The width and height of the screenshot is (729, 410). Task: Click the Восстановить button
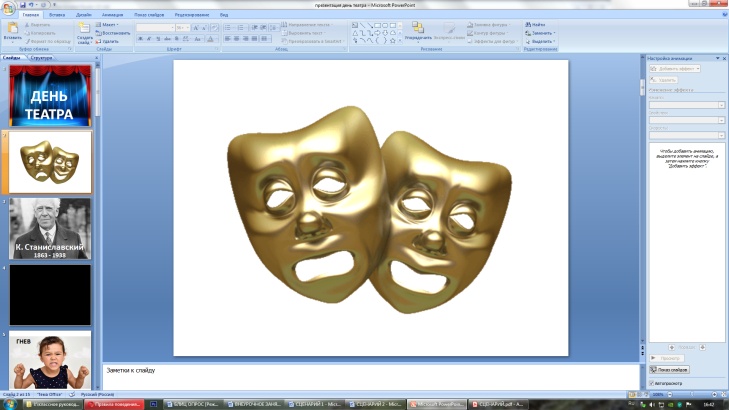pyautogui.click(x=115, y=32)
